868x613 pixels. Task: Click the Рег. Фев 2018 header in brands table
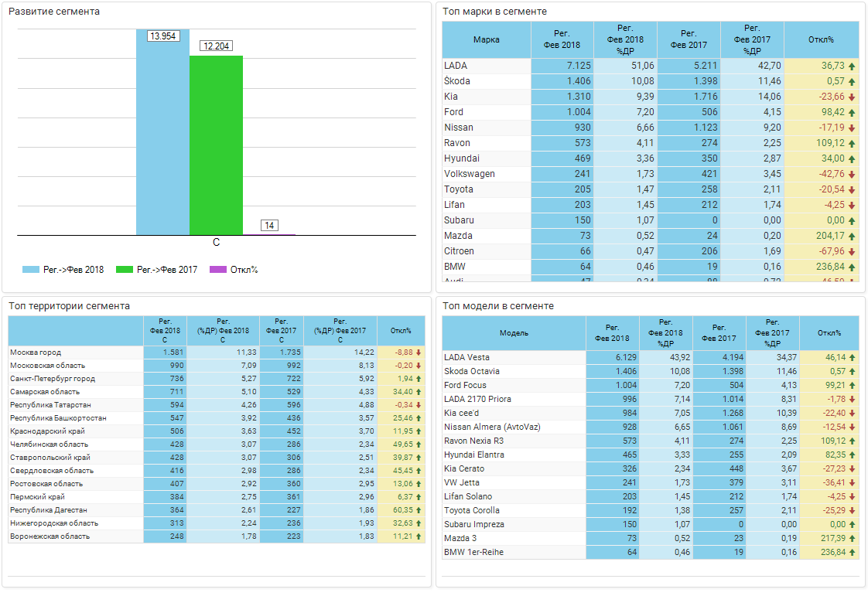562,40
